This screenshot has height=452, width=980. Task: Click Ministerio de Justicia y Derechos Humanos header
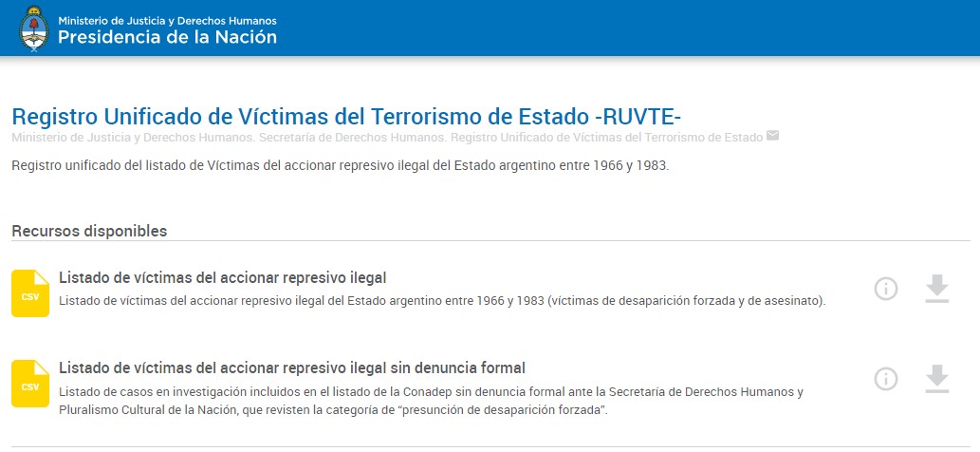[168, 21]
